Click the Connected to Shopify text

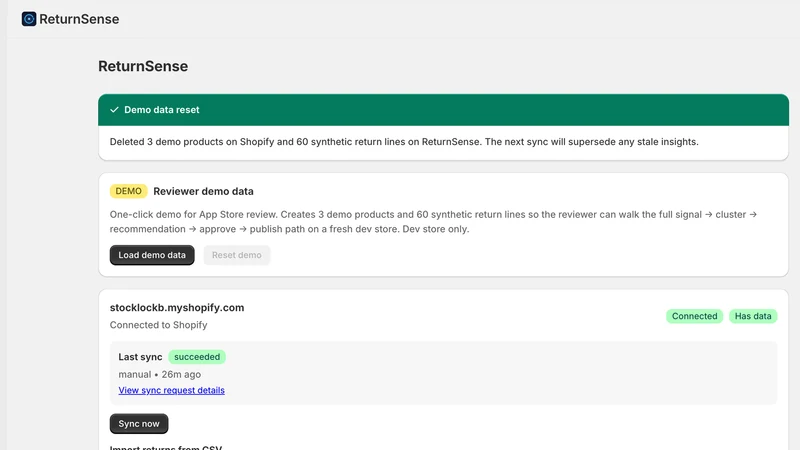[x=159, y=325]
